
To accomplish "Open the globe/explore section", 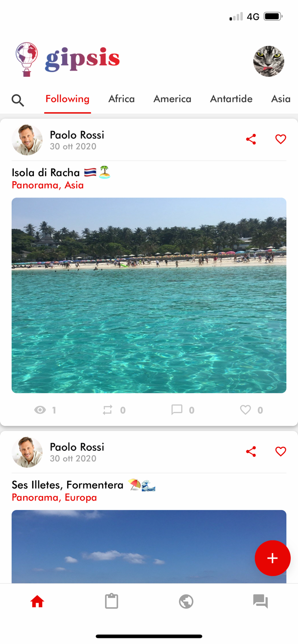I will click(186, 601).
